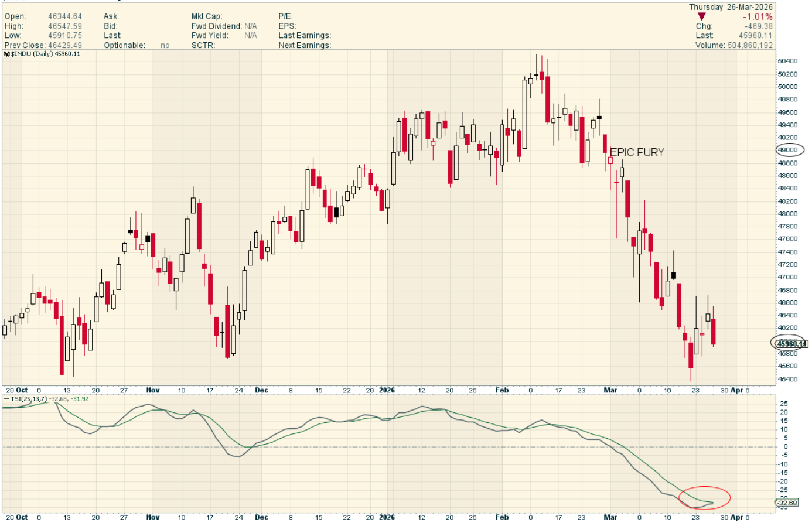
Task: Click the red ellipse on the TSI panel
Action: pos(704,497)
